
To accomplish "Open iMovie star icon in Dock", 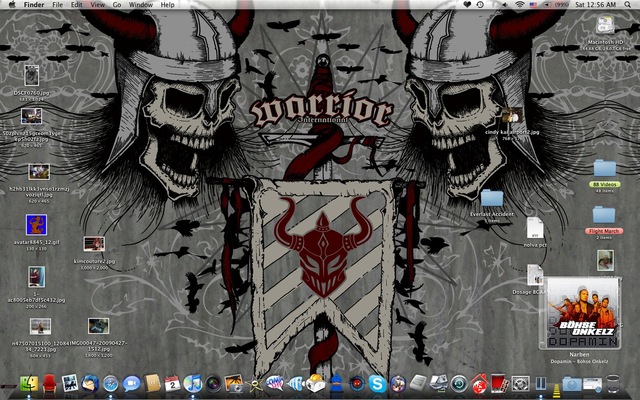I will pos(255,384).
